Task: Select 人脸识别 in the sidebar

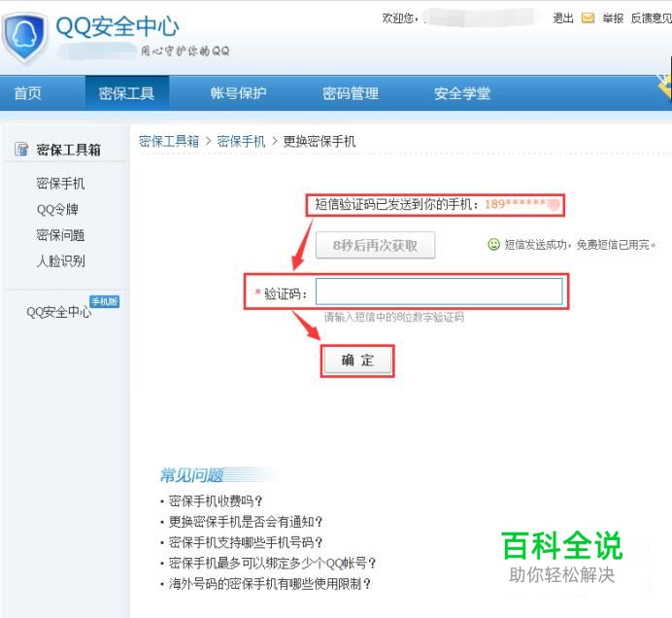Action: [60, 260]
